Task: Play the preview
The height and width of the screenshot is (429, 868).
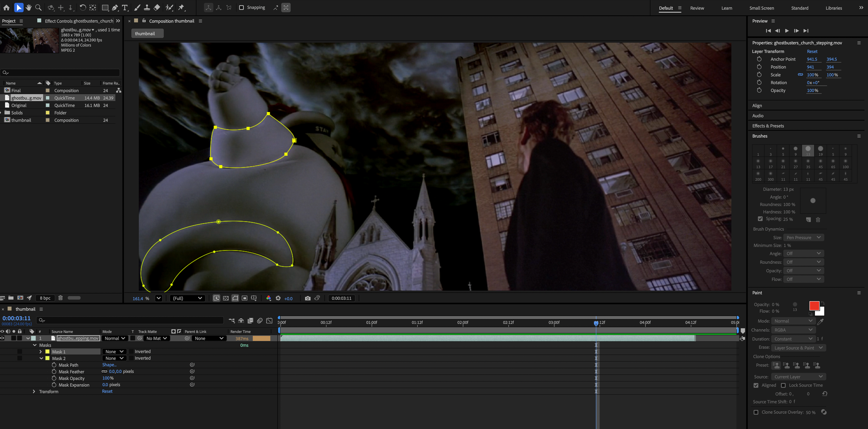Action: pos(787,31)
